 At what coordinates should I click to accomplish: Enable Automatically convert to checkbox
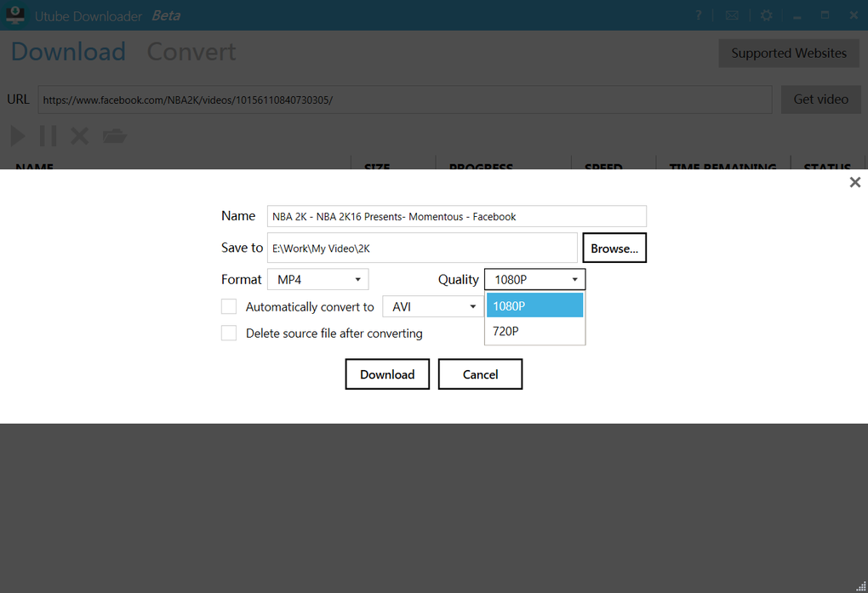tap(229, 306)
